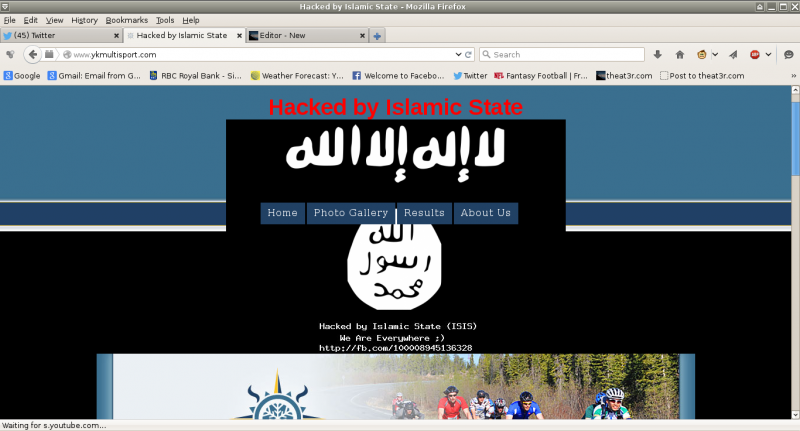
Task: Click the Home navigation button on page
Action: pos(282,213)
